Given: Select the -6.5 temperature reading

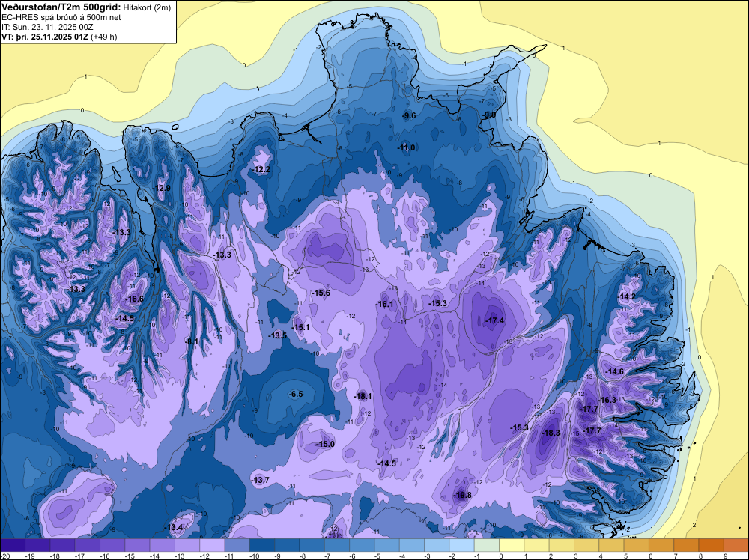Looking at the screenshot, I should 296,394.
